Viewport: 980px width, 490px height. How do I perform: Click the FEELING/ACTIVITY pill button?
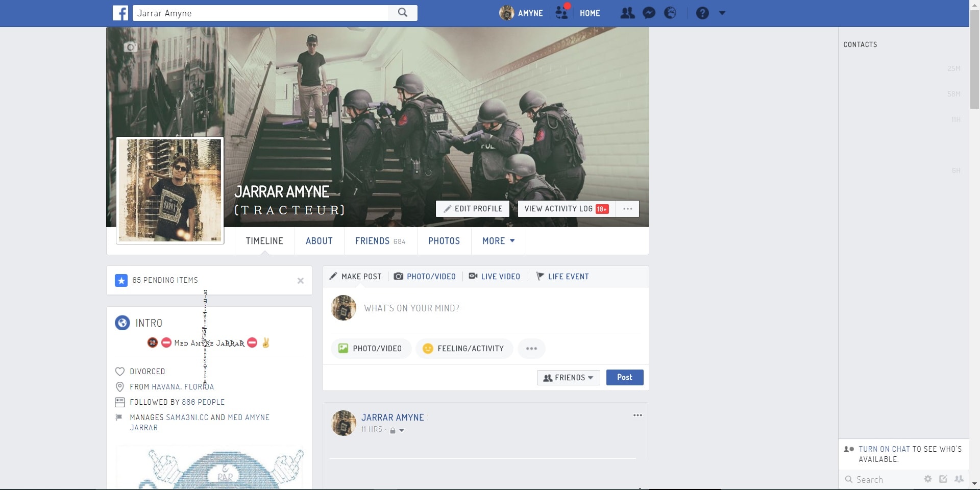tap(464, 349)
